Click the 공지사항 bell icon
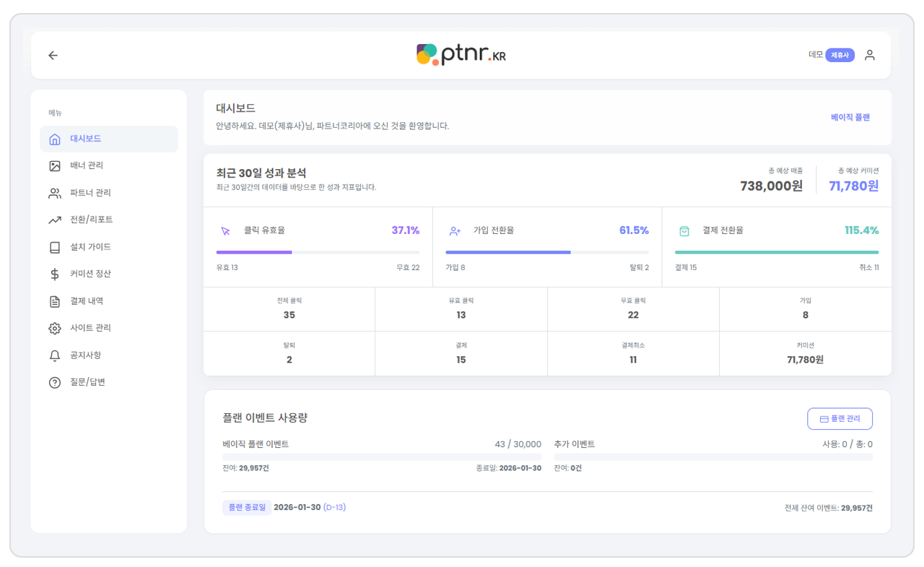The image size is (924, 567). (x=55, y=355)
